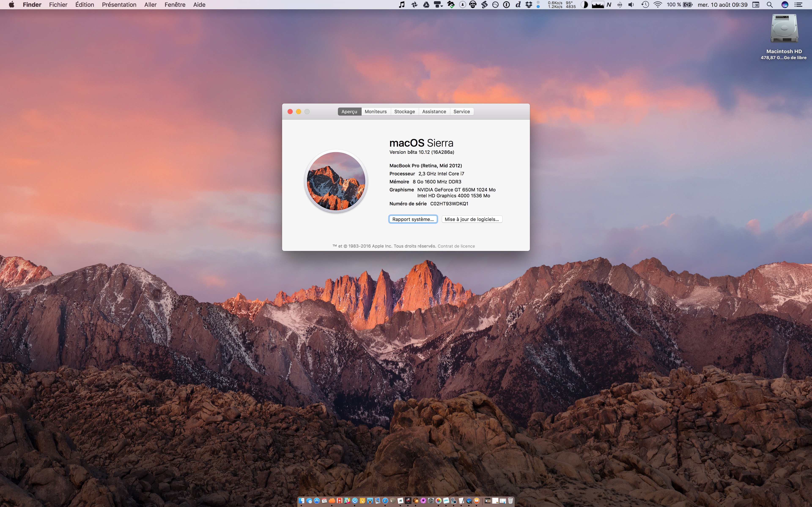Toggle the Time Machine icon in menu bar
Viewport: 812px width, 507px height.
click(644, 5)
